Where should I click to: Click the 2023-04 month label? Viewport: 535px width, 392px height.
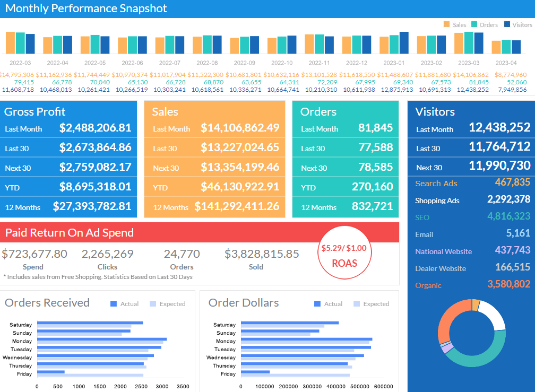click(x=506, y=63)
